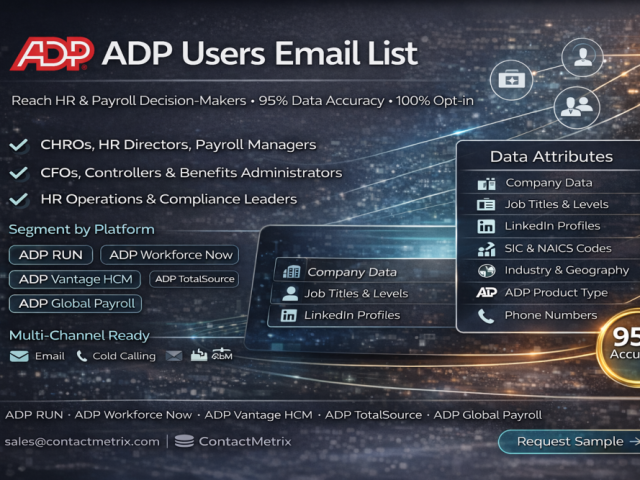
Task: Click the CHROs, HR Directors, Payroll Managers line
Action: [x=178, y=145]
